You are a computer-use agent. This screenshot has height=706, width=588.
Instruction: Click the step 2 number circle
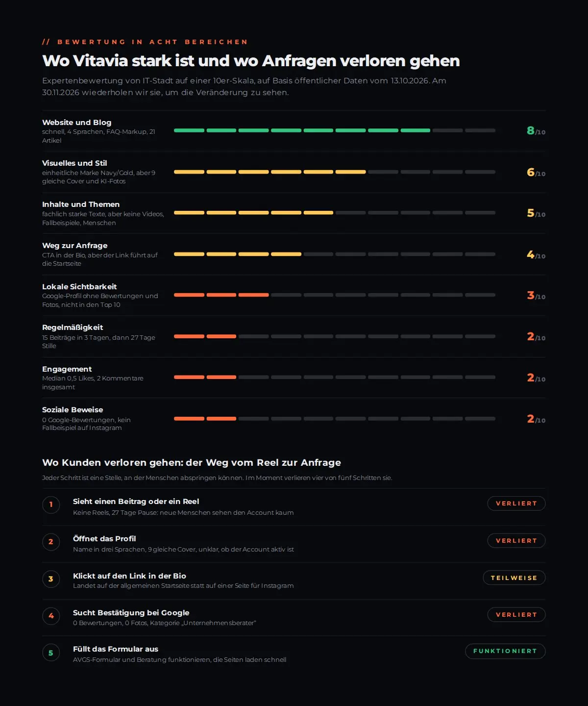(51, 542)
